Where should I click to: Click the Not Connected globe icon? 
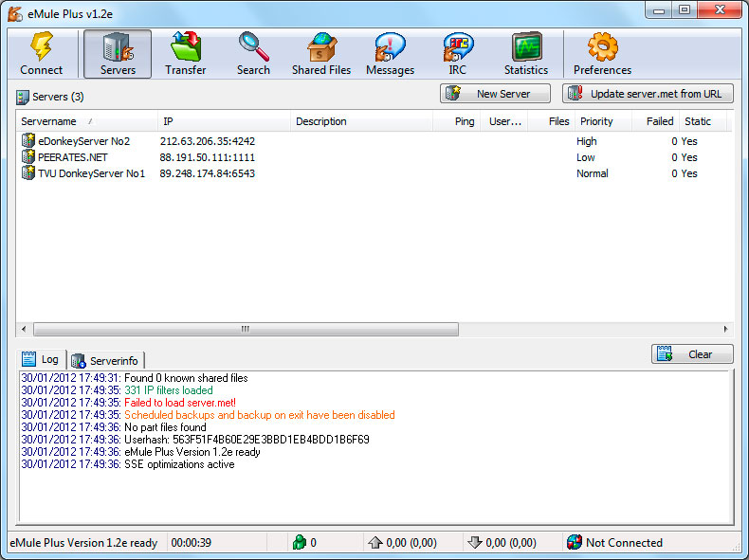pos(575,542)
